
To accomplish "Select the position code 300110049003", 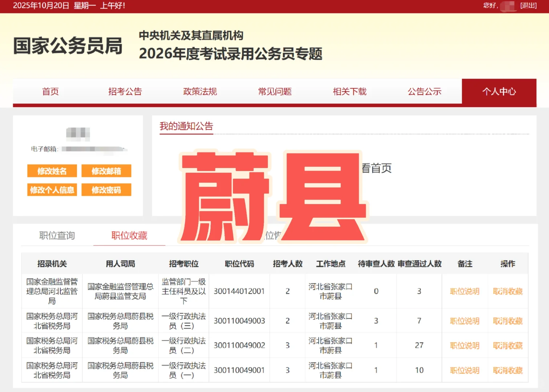I will (239, 321).
